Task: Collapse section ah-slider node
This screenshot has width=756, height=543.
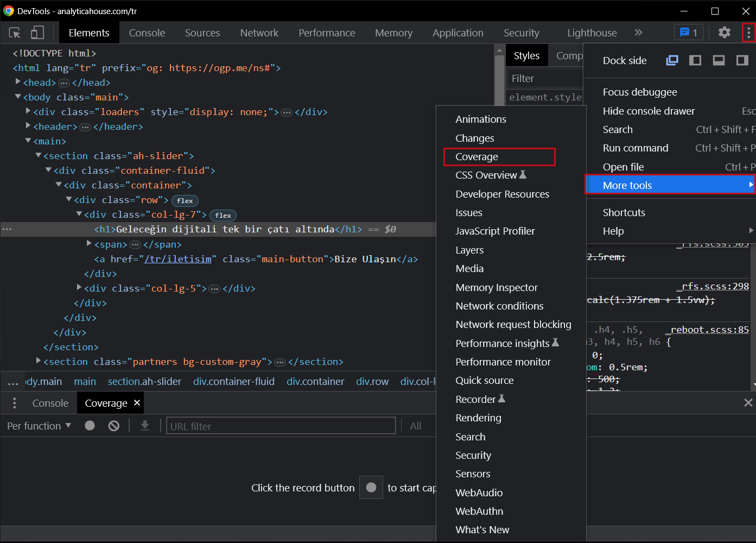Action: [x=39, y=155]
